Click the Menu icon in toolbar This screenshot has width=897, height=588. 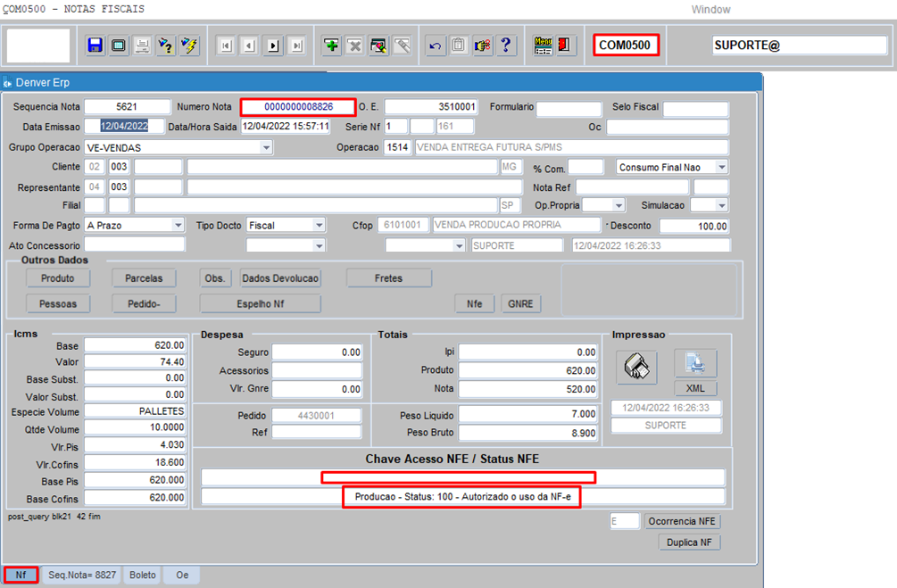click(543, 46)
